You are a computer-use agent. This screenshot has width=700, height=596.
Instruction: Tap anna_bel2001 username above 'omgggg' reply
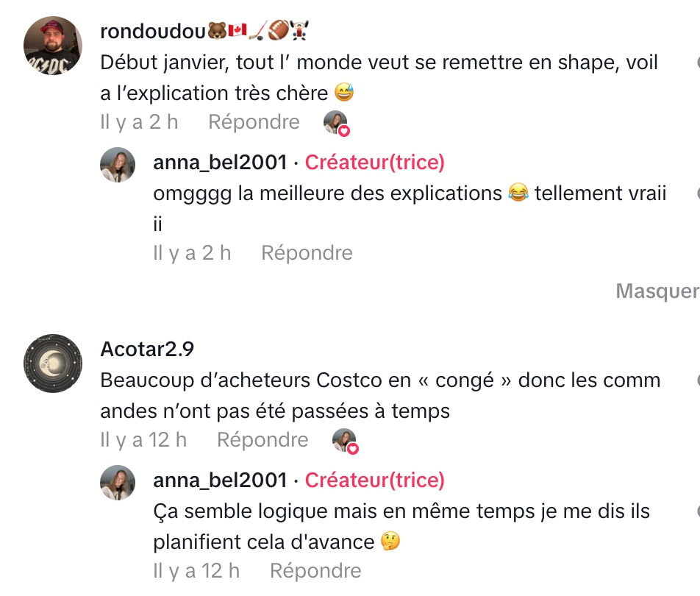(220, 162)
